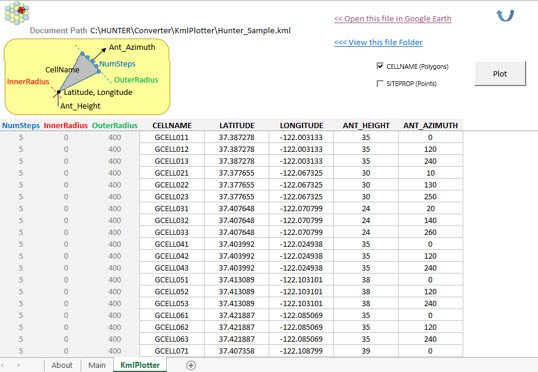Open this file in Google Earth link

click(393, 19)
